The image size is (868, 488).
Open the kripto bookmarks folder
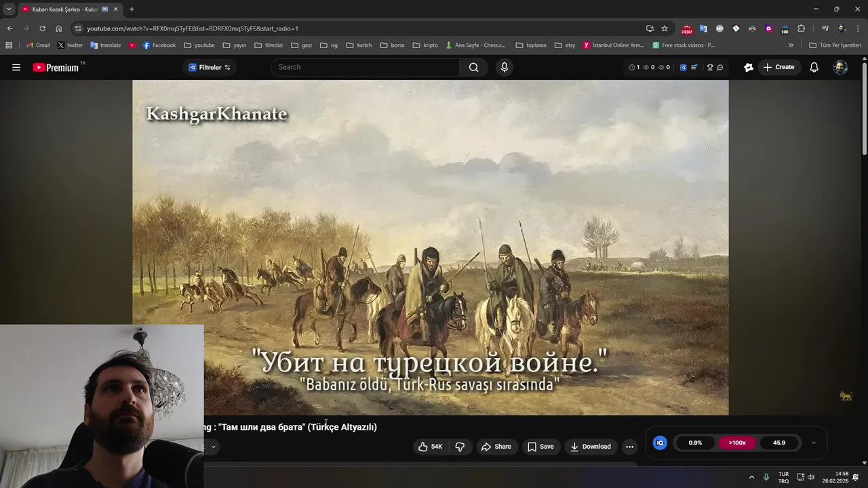pyautogui.click(x=425, y=45)
